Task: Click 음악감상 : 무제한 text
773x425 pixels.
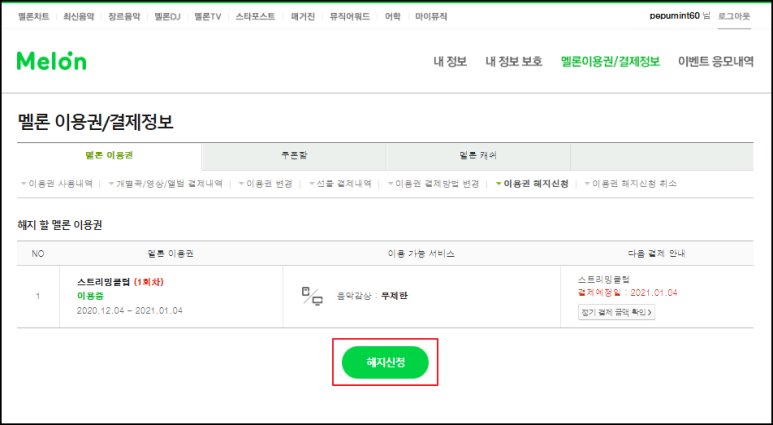Action: (372, 296)
